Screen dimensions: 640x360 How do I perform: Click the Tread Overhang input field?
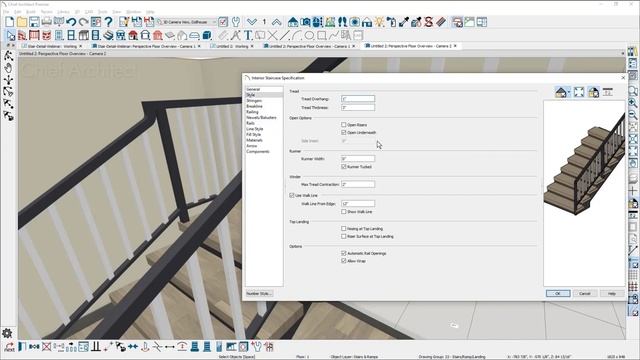[358, 99]
